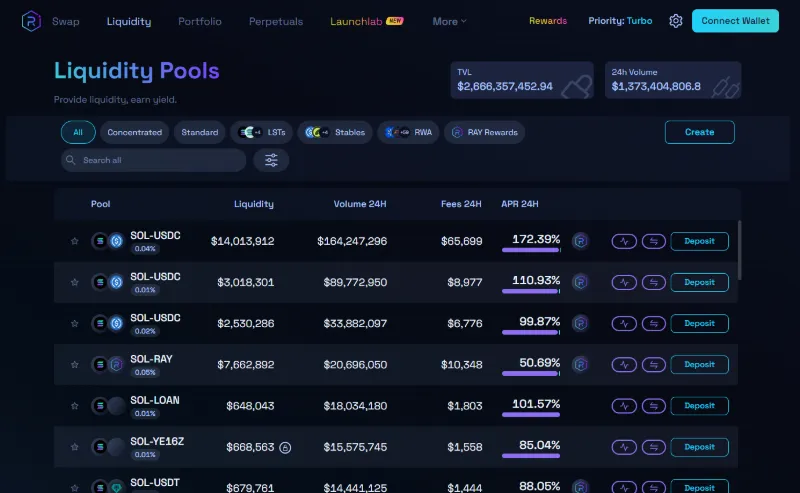Favorite the SOL-USDC 0.04% pool star
This screenshot has height=493, width=800.
click(x=74, y=241)
